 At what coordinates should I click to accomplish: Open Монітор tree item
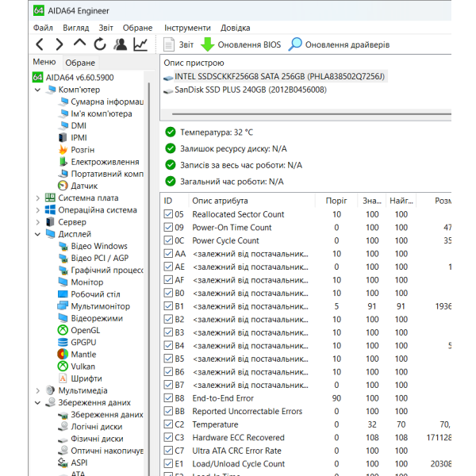tap(81, 282)
